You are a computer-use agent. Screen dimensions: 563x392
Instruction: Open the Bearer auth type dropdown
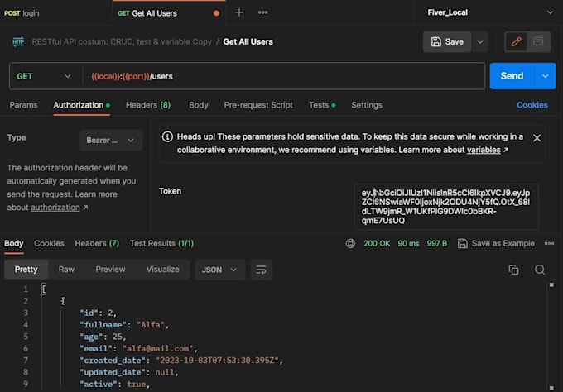click(x=111, y=141)
